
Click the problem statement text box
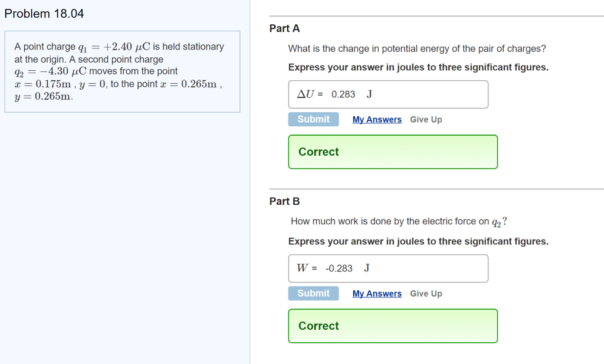[x=122, y=71]
